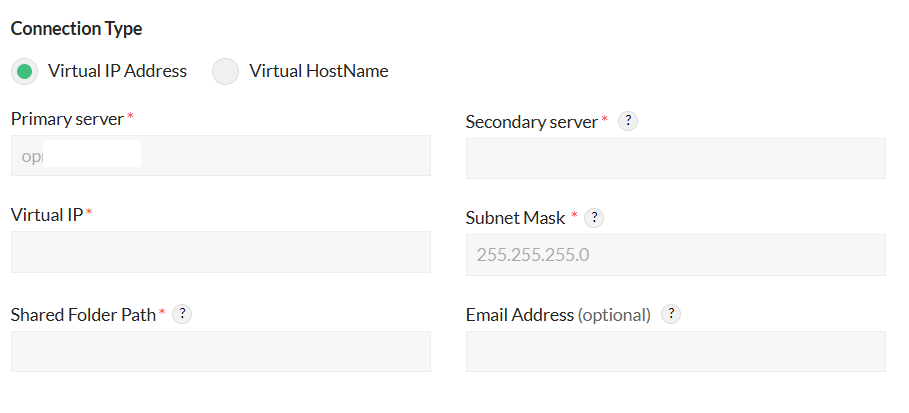The image size is (909, 413).
Task: Click the Subnet Mask field showing 255.255.255.0
Action: click(x=675, y=255)
